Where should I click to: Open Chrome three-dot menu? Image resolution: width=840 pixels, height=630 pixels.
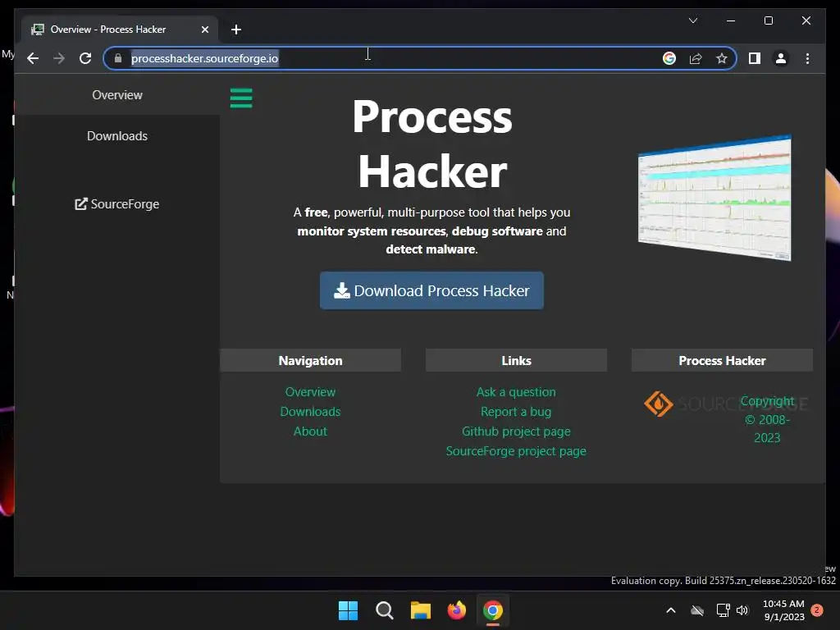tap(807, 58)
